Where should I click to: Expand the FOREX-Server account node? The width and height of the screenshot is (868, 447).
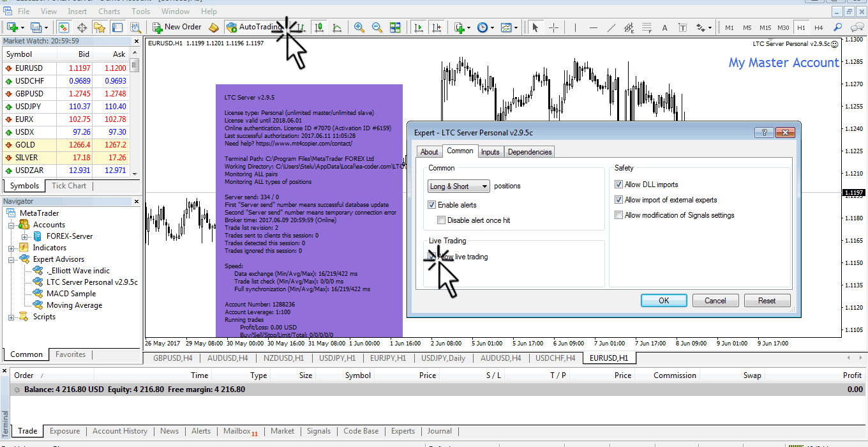coord(25,236)
